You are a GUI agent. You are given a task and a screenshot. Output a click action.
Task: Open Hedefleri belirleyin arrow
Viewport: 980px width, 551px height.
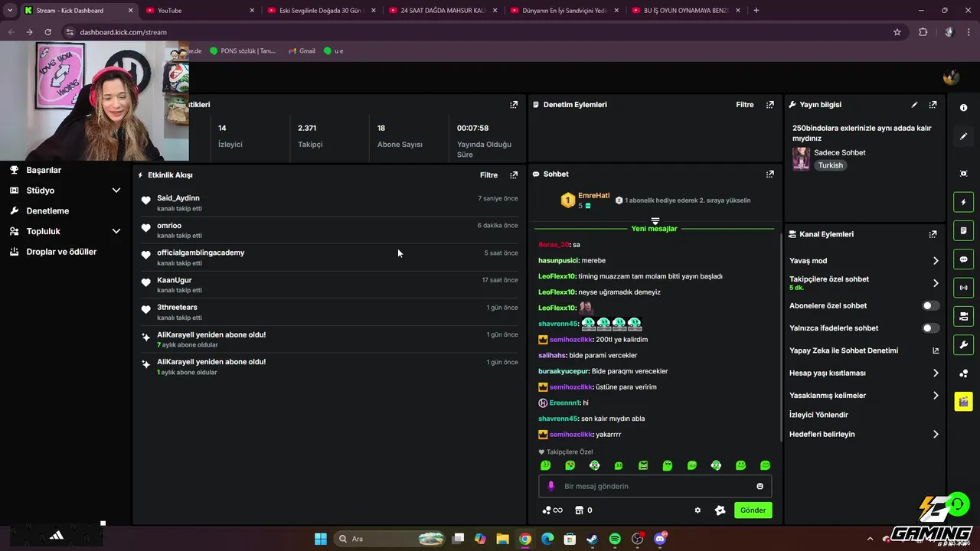point(936,434)
